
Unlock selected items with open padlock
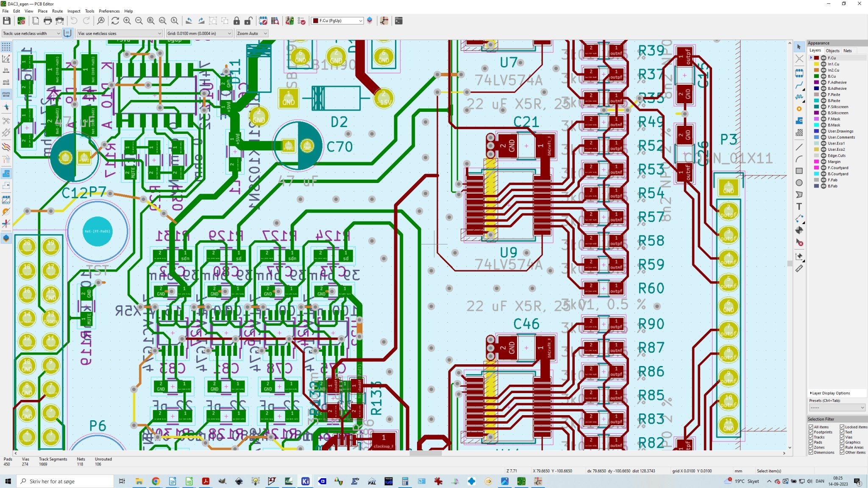click(248, 21)
